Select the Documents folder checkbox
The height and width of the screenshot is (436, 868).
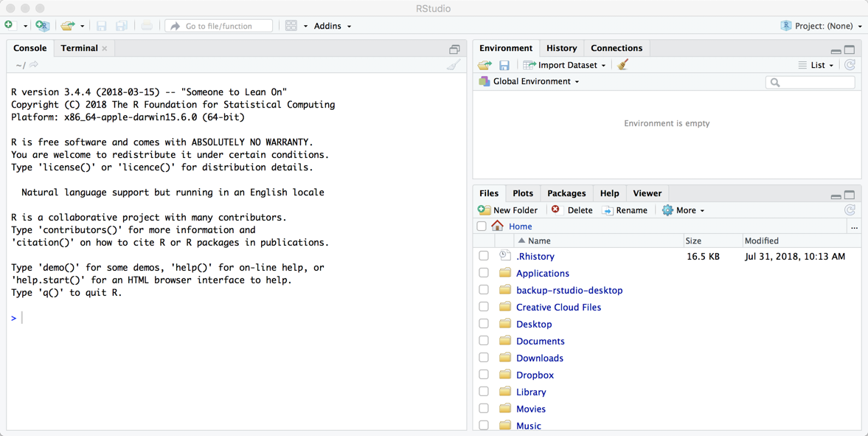(x=484, y=342)
